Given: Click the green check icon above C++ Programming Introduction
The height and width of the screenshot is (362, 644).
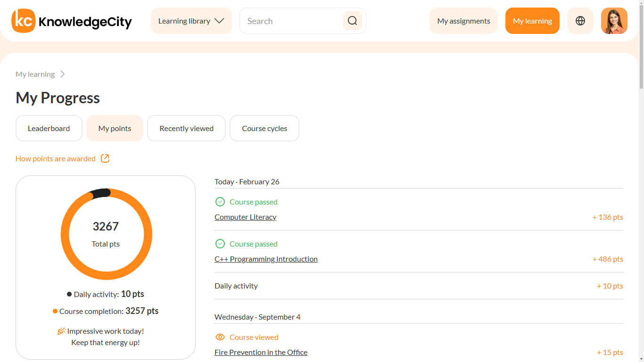Looking at the screenshot, I should pos(220,244).
